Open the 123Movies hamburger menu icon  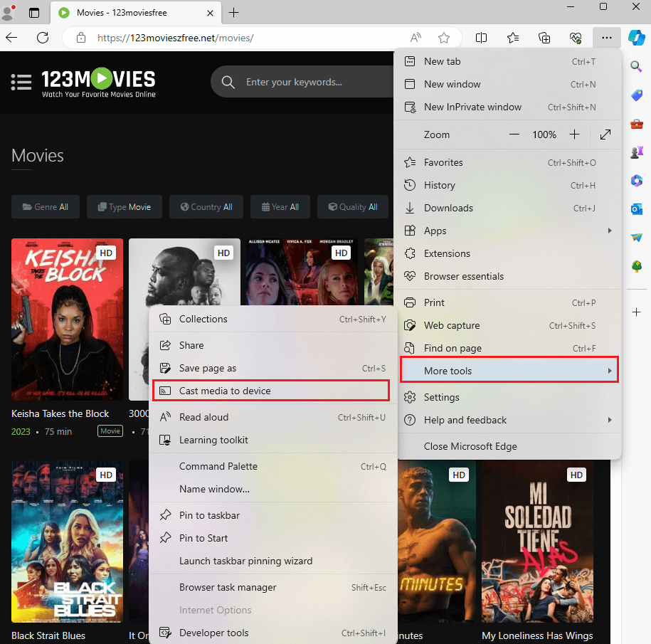[x=21, y=82]
